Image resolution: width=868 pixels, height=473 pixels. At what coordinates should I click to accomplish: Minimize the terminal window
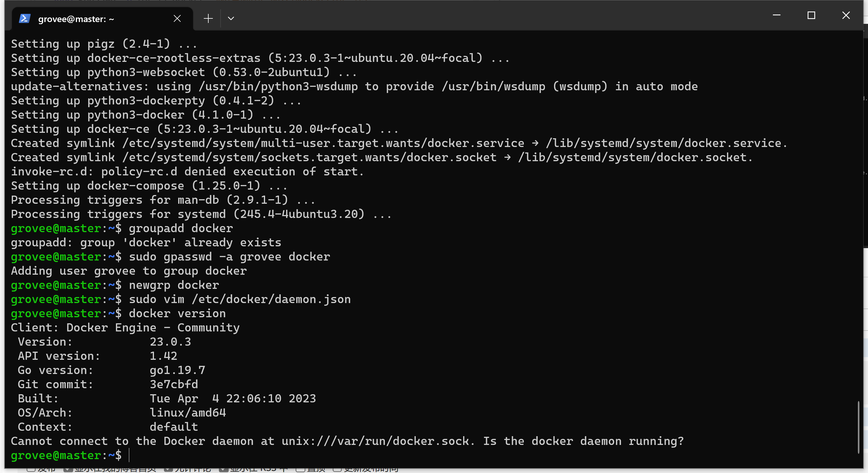point(776,15)
